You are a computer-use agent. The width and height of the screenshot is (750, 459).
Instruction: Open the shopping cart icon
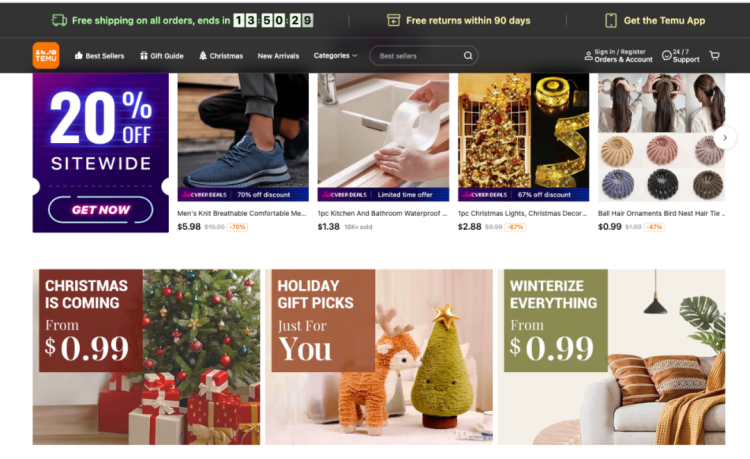click(x=715, y=55)
